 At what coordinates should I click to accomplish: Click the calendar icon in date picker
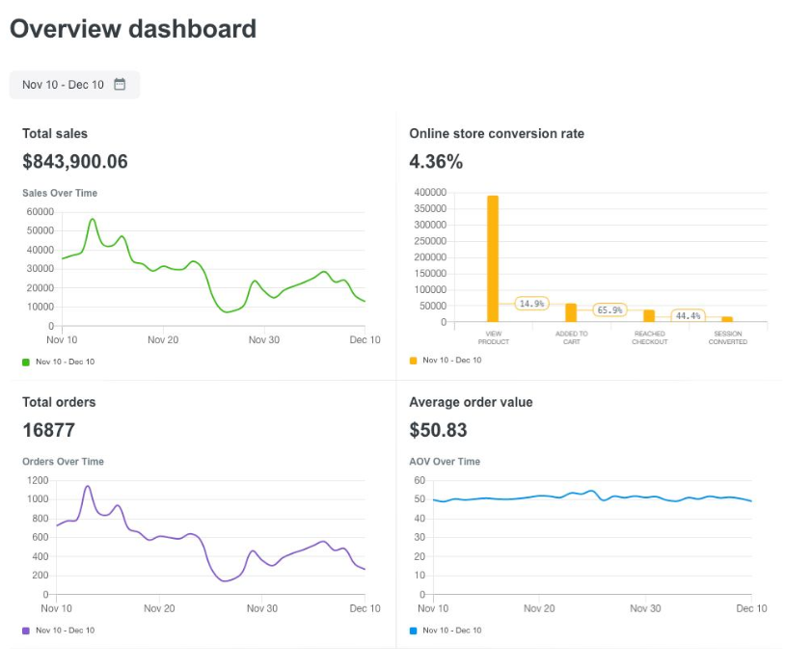click(x=120, y=85)
